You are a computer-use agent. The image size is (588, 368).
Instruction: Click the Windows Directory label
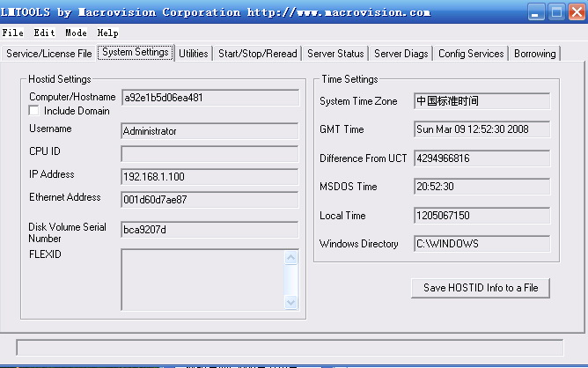359,244
